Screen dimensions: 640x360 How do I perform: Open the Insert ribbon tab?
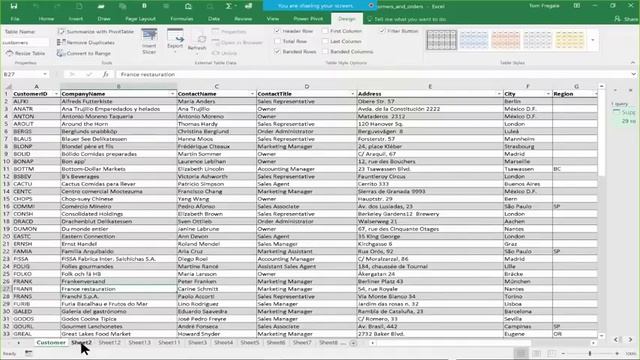pos(76,19)
